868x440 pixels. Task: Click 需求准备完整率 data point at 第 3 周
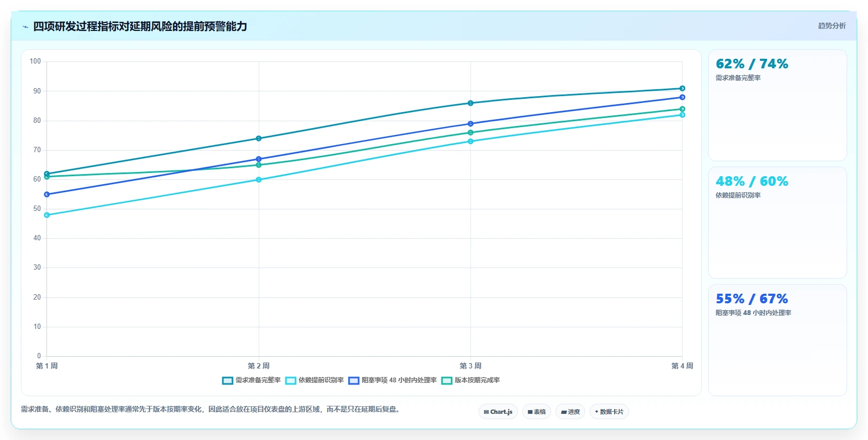pyautogui.click(x=470, y=103)
